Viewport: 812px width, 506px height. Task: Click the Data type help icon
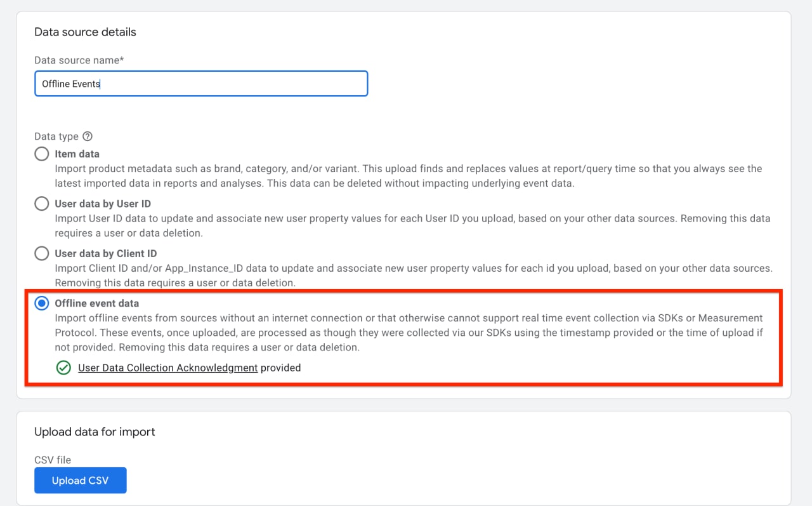click(x=88, y=136)
